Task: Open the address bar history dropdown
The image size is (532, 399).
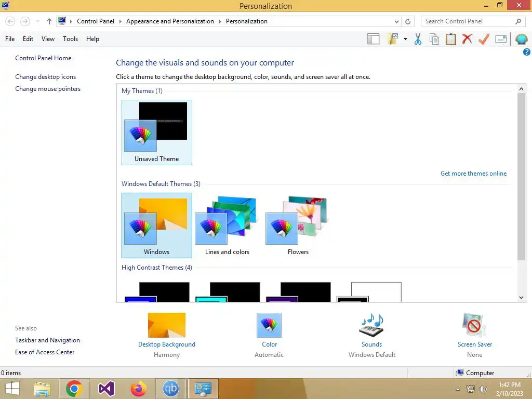Action: [x=396, y=21]
